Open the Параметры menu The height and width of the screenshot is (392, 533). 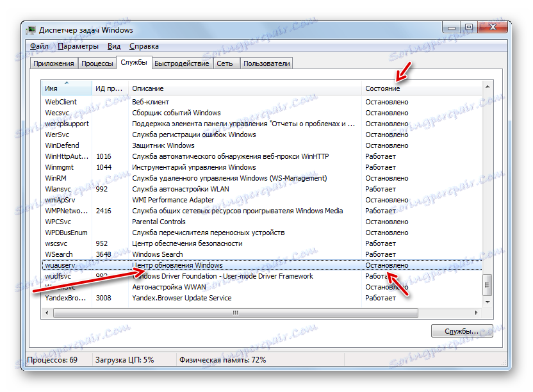[x=78, y=46]
